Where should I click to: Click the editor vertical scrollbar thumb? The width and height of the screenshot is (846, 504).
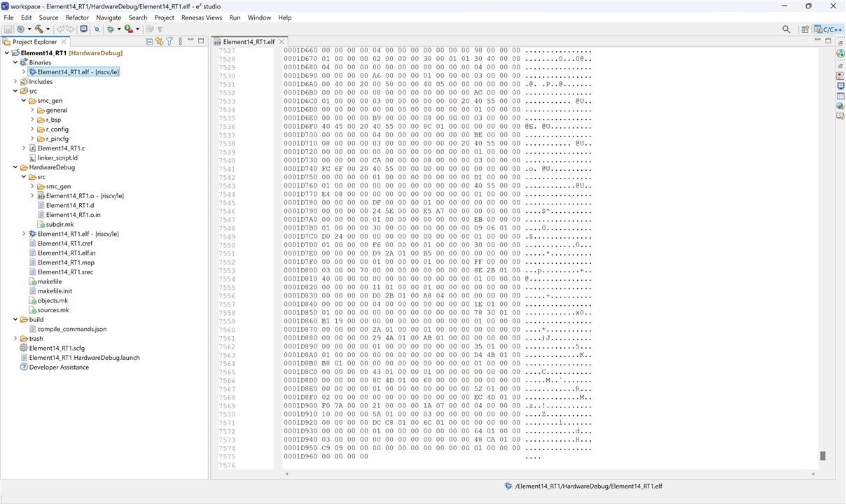(x=823, y=456)
